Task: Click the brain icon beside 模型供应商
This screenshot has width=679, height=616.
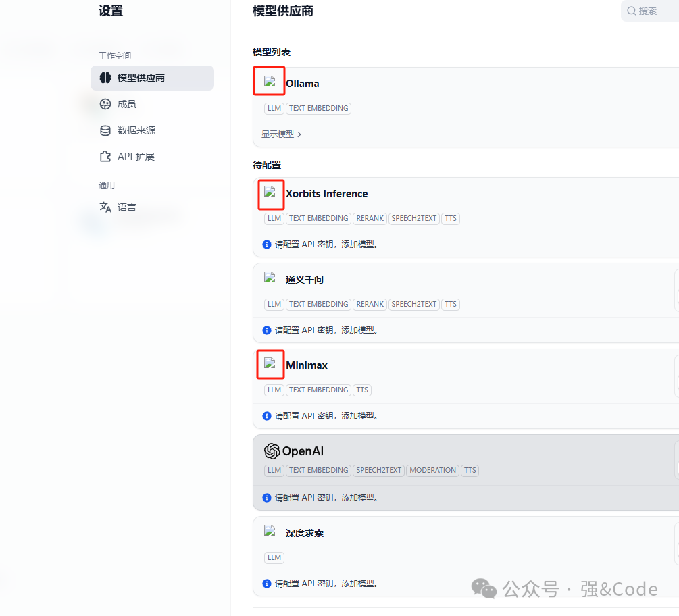Action: 105,78
